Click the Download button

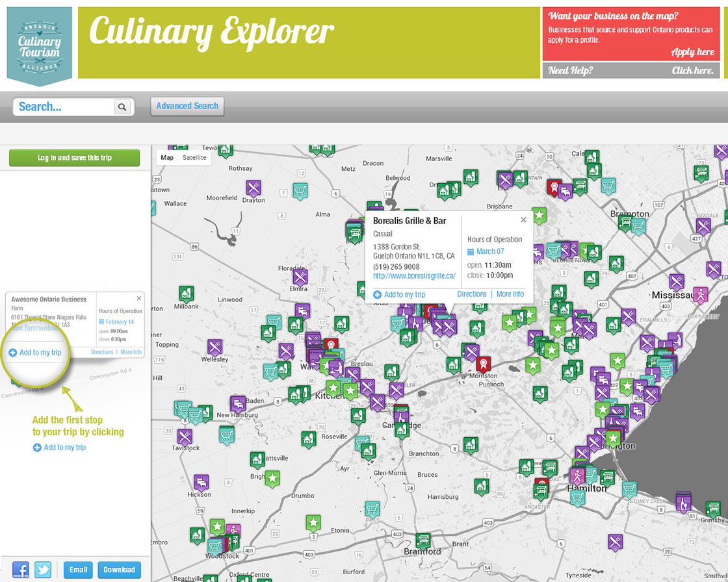(120, 570)
